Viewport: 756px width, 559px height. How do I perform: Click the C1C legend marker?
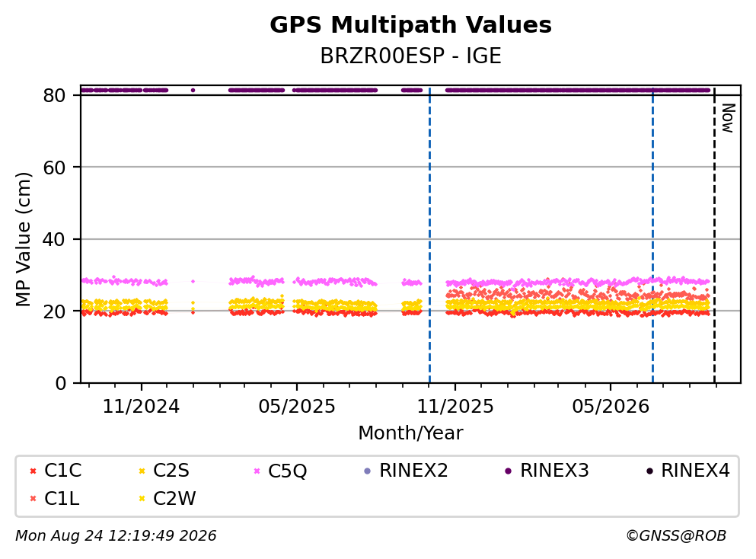(x=33, y=471)
